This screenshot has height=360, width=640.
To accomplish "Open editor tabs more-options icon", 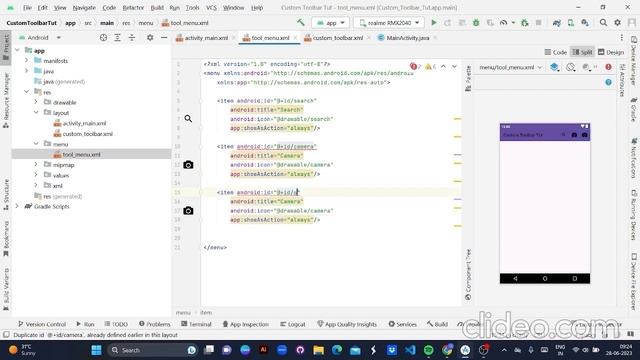I will (x=622, y=38).
